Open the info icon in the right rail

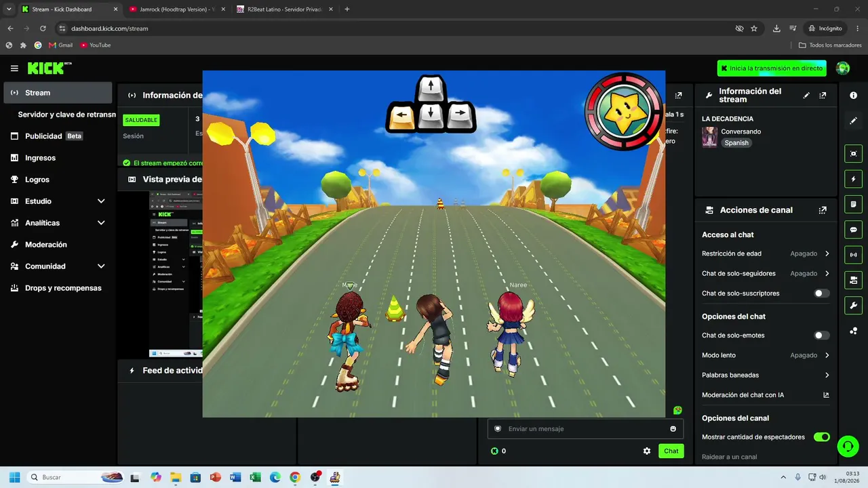[x=853, y=96]
